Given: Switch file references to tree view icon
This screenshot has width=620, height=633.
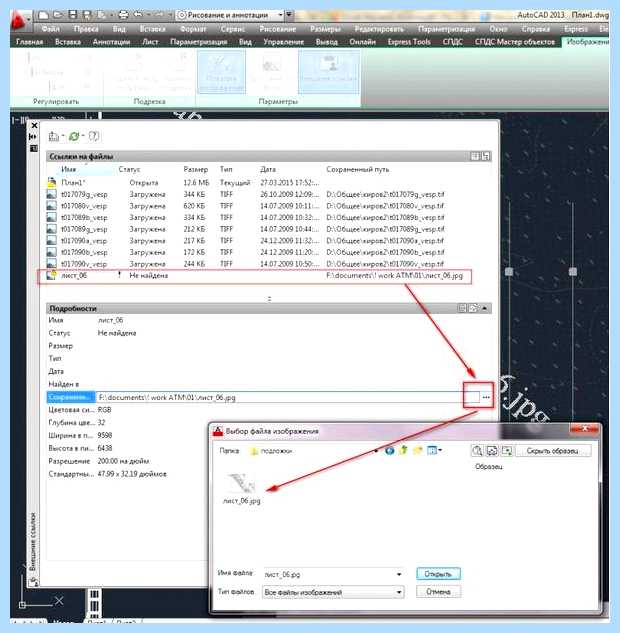Looking at the screenshot, I should 486,156.
